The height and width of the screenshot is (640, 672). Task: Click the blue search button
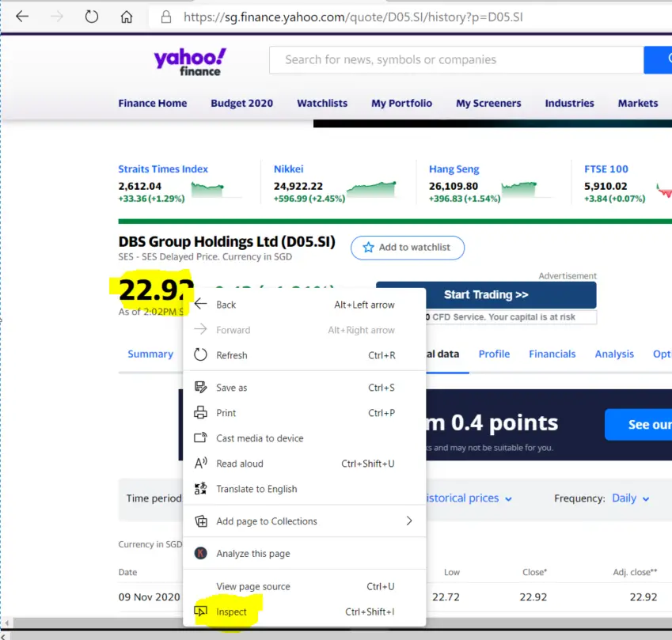(658, 60)
